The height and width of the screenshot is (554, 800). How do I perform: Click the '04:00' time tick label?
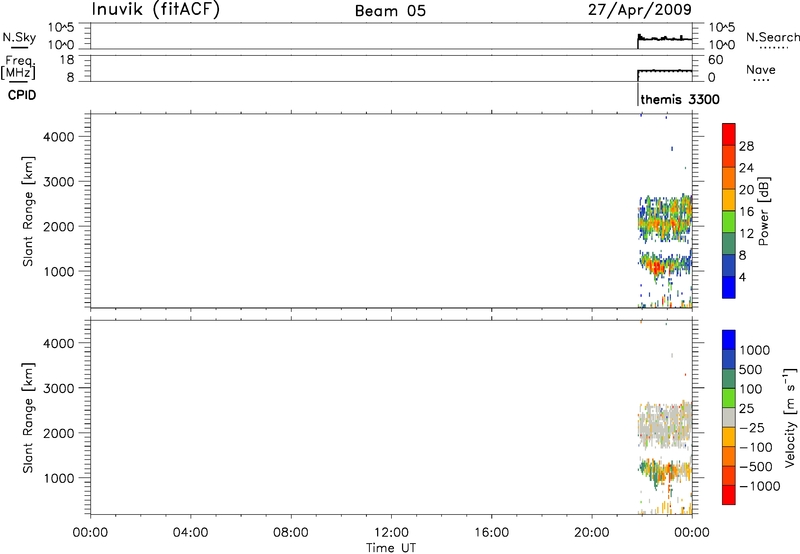pyautogui.click(x=191, y=533)
